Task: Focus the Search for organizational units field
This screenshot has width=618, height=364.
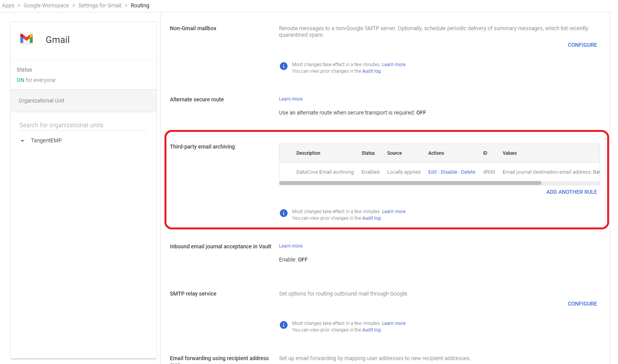Action: 83,125
